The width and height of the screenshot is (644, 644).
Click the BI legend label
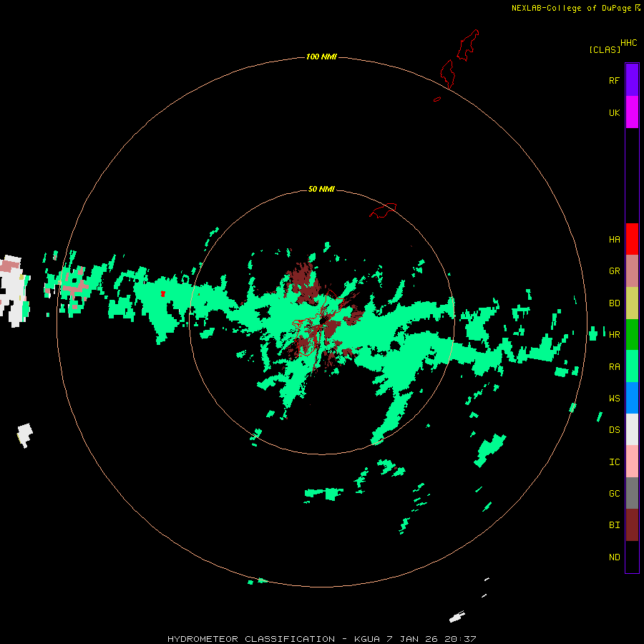click(x=614, y=525)
